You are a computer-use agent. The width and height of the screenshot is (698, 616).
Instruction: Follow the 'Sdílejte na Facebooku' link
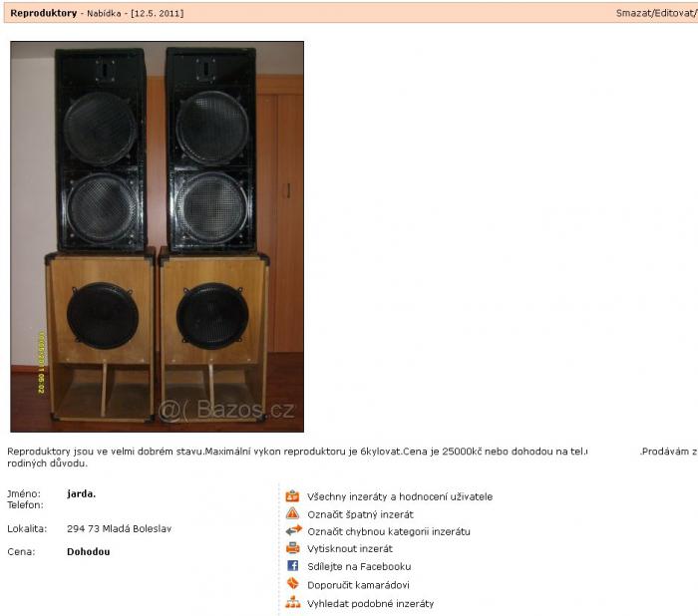pos(359,566)
